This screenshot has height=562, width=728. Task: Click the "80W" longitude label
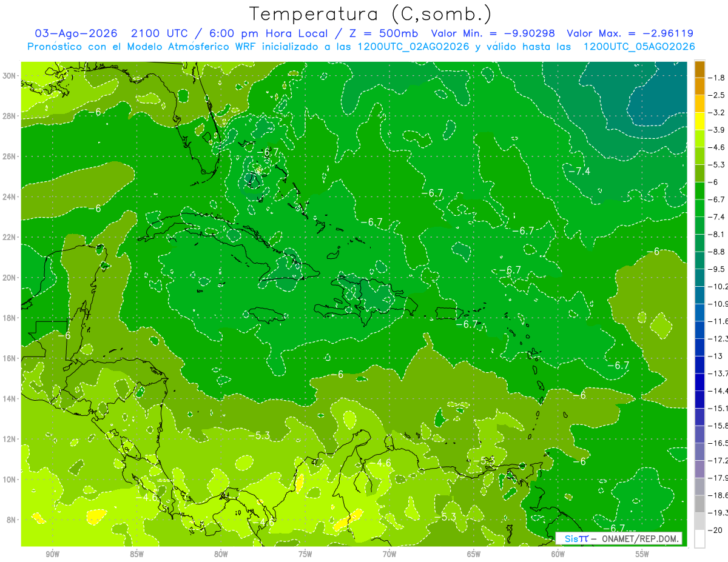coord(221,554)
